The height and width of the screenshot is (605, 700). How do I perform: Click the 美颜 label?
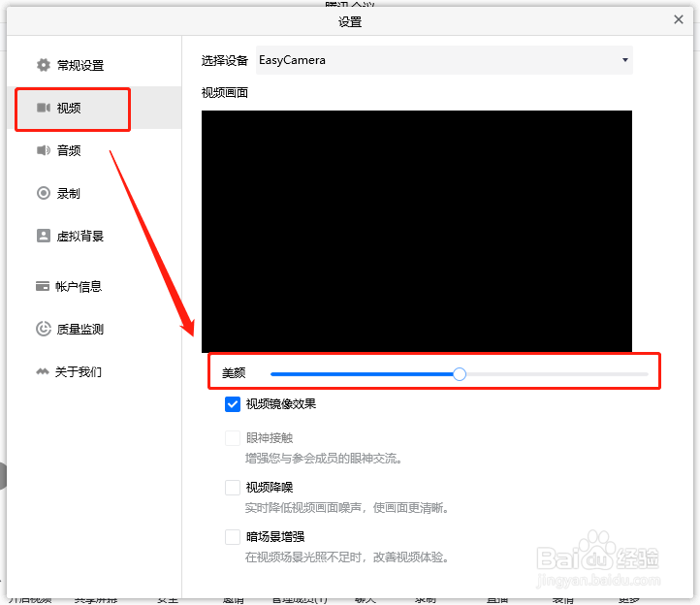point(234,373)
